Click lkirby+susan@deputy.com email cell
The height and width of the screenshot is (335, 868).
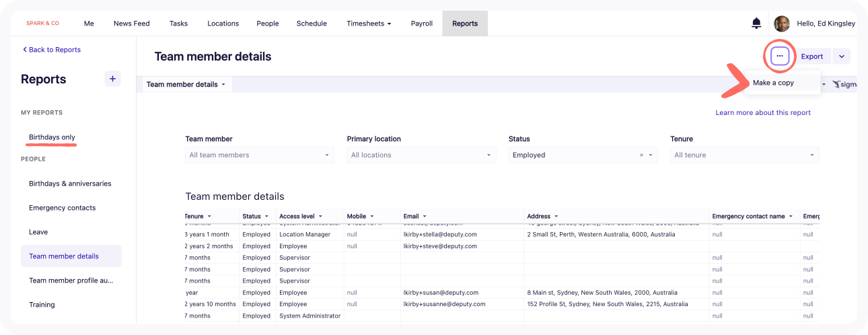[462, 293]
